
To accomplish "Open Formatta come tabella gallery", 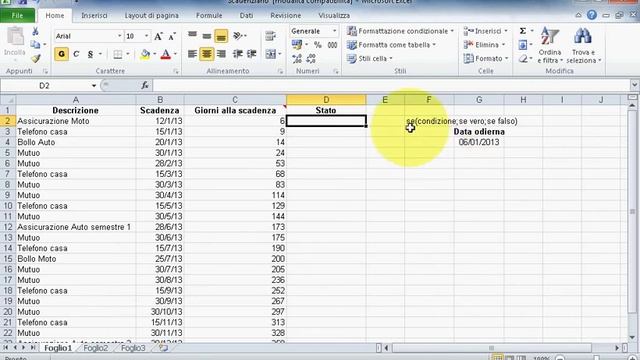I will click(391, 45).
